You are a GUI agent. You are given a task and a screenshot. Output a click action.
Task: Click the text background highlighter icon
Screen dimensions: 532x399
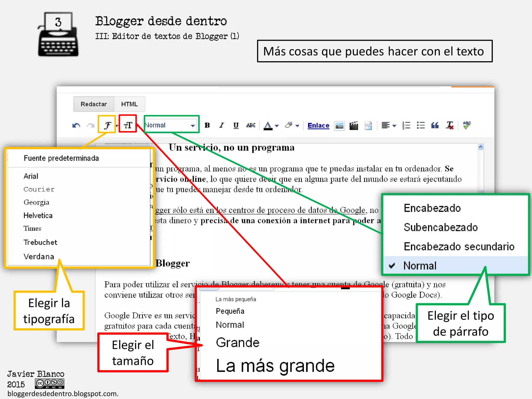tap(289, 125)
